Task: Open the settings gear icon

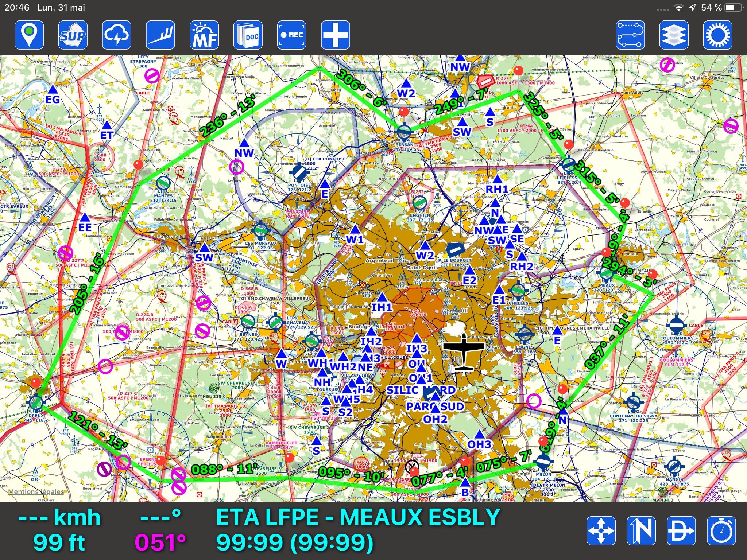Action: point(717,35)
